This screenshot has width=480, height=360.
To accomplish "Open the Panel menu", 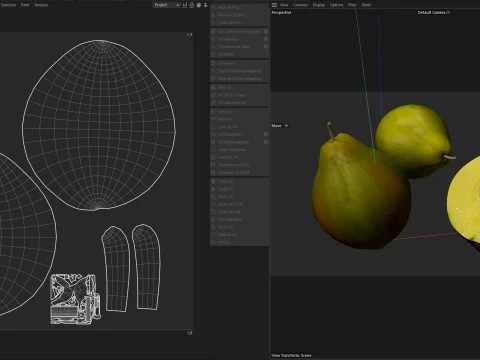I will click(366, 5).
